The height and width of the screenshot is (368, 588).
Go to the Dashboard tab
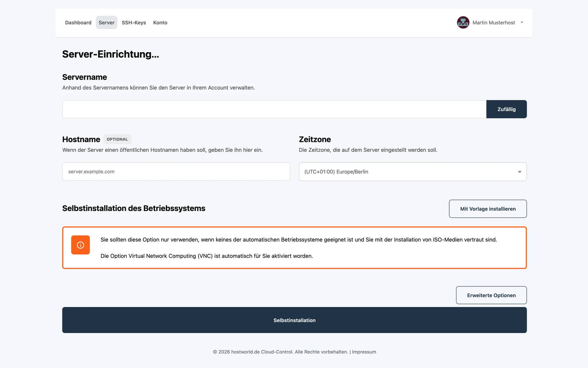(x=78, y=22)
